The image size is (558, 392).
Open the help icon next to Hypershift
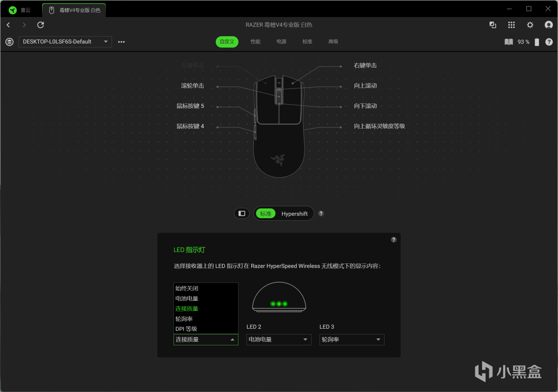(x=321, y=214)
